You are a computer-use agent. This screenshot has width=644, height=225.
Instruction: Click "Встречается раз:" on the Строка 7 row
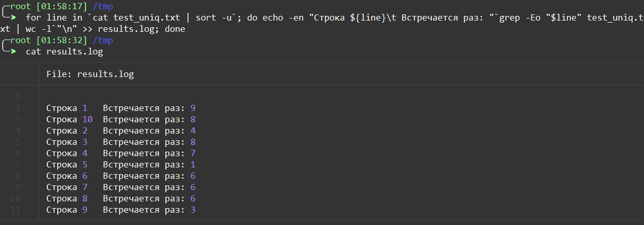click(x=144, y=188)
